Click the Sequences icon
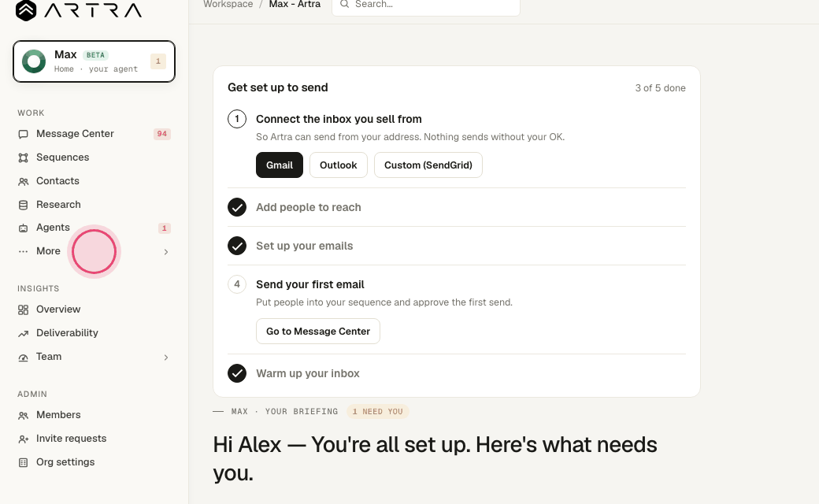This screenshot has height=504, width=819. [x=23, y=157]
